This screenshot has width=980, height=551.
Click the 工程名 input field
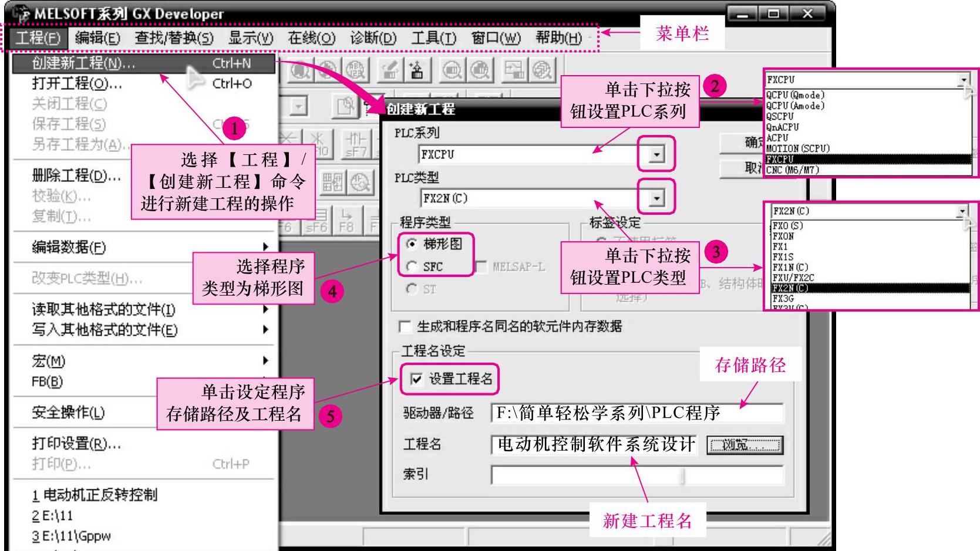(x=594, y=445)
